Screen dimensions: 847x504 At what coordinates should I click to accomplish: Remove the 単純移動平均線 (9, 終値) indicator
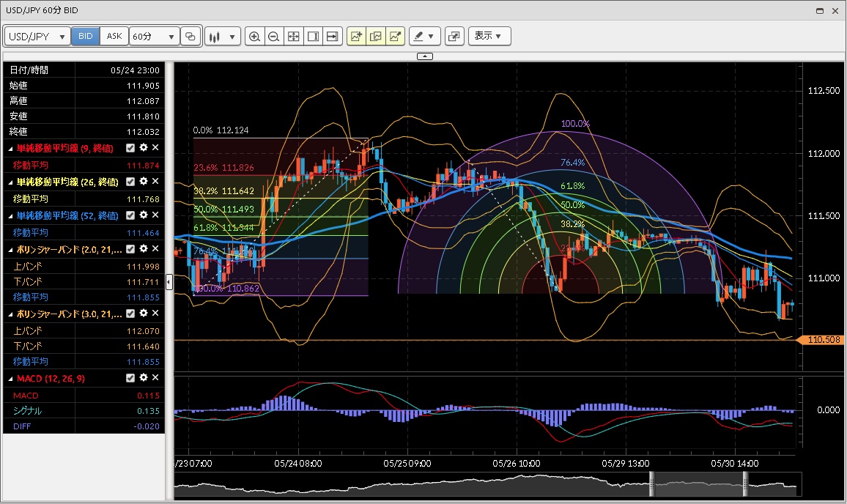pos(155,147)
